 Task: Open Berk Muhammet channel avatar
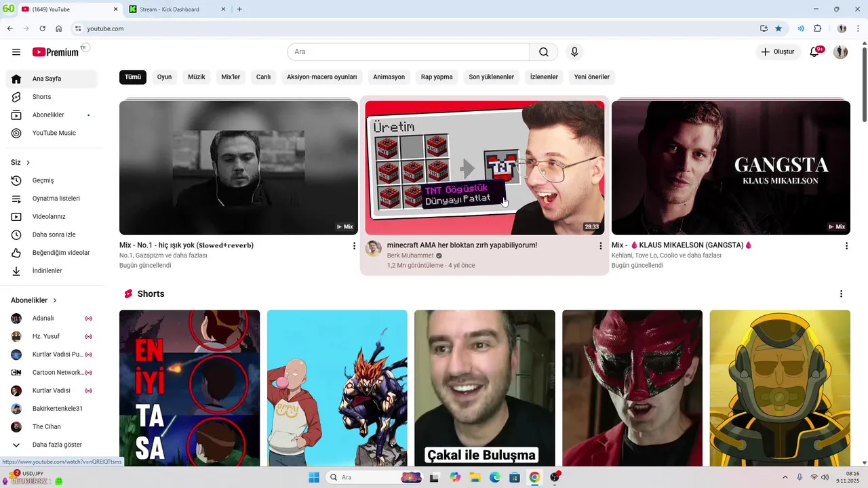(x=374, y=249)
